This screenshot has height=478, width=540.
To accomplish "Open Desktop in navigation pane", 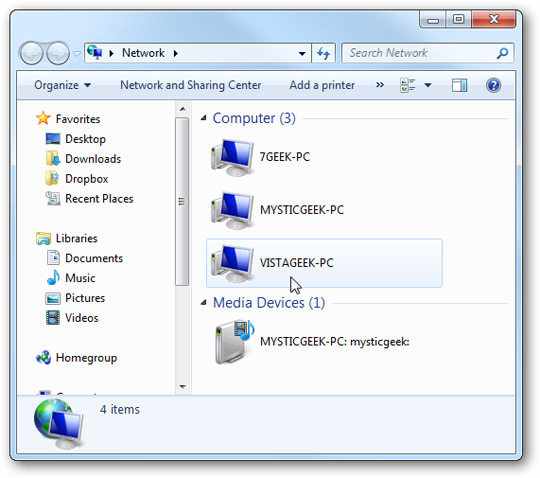I will pyautogui.click(x=85, y=139).
